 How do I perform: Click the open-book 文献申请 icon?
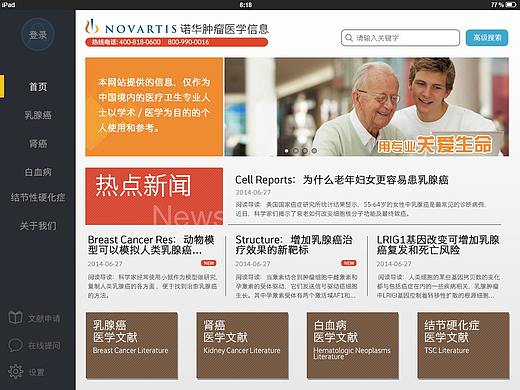pos(15,318)
